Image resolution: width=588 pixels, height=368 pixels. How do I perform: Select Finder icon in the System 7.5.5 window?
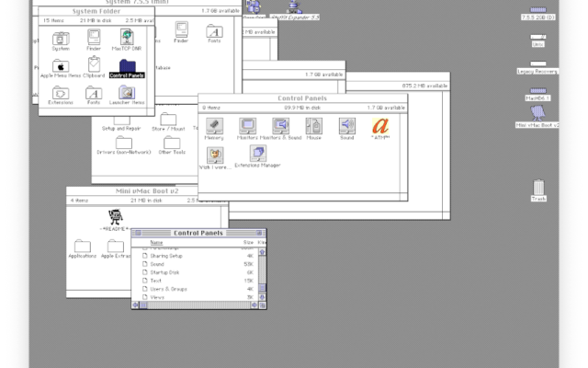[182, 29]
